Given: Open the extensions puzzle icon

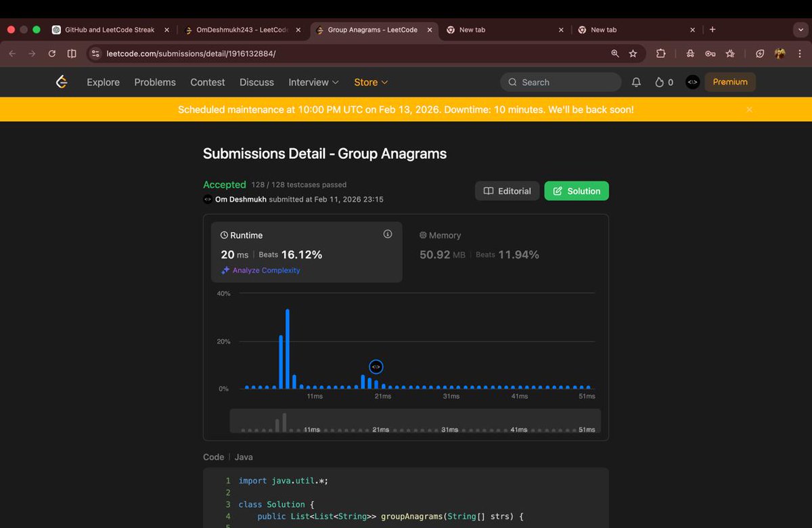Looking at the screenshot, I should click(x=661, y=53).
